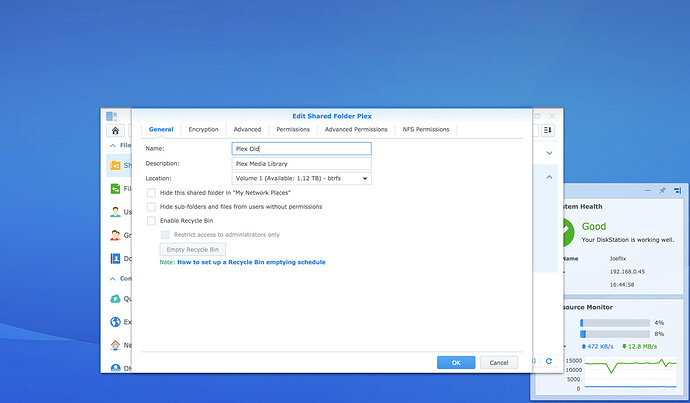Open DHCP Server icon at sidebar bottom

(115, 368)
